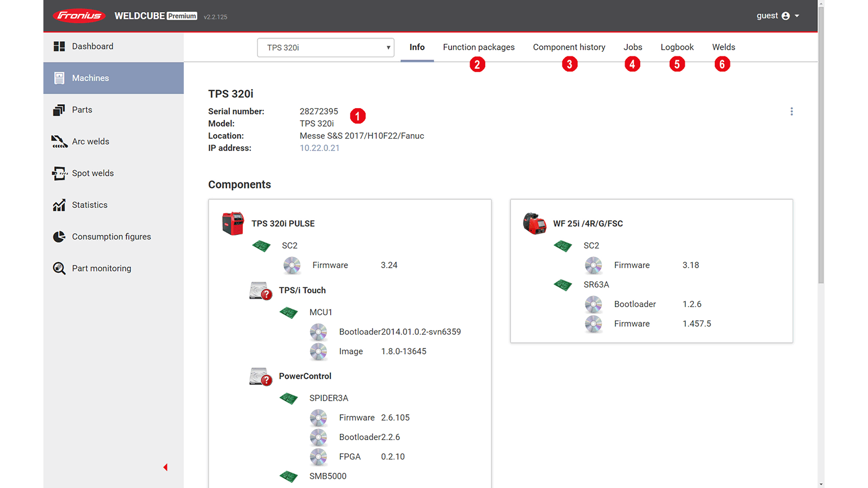The height and width of the screenshot is (488, 868).
Task: Click the Part monitoring magnifier icon
Action: [59, 268]
